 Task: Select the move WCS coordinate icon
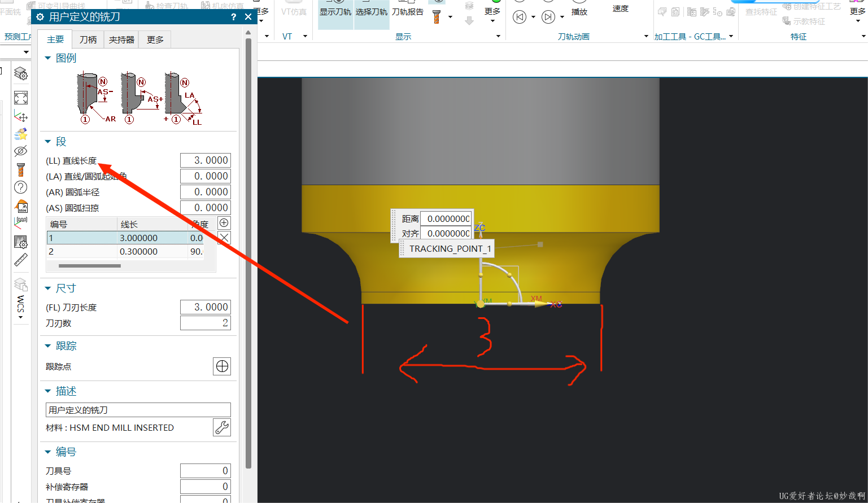[x=21, y=117]
